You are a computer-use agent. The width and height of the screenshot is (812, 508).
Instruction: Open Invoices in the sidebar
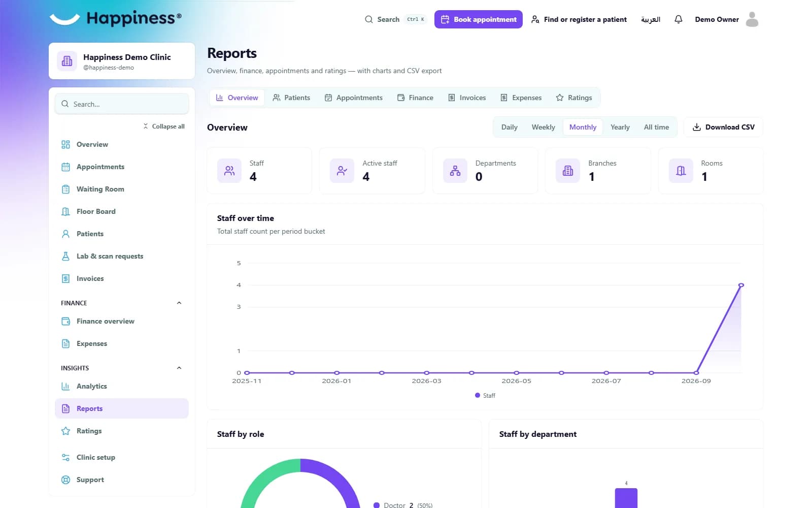[122, 278]
